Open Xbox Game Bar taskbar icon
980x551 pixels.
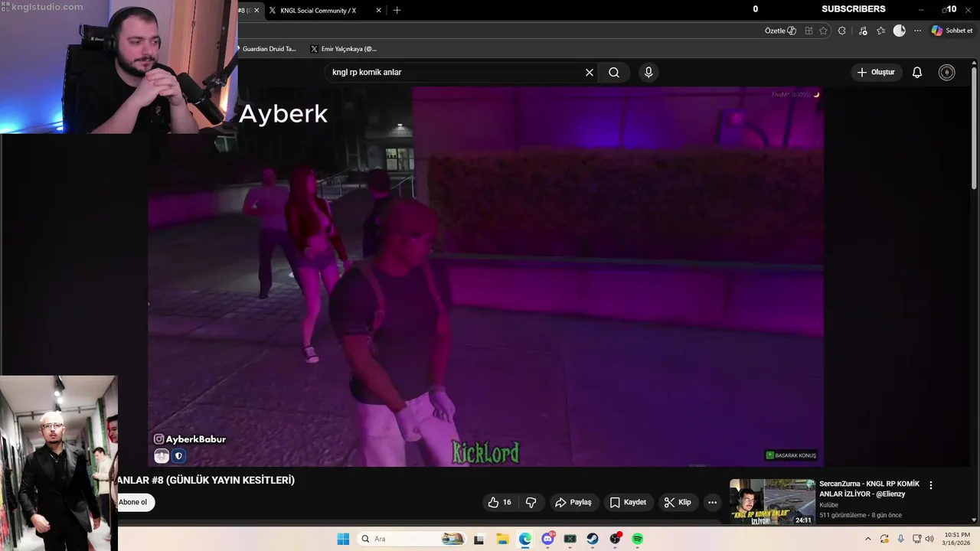pos(570,539)
